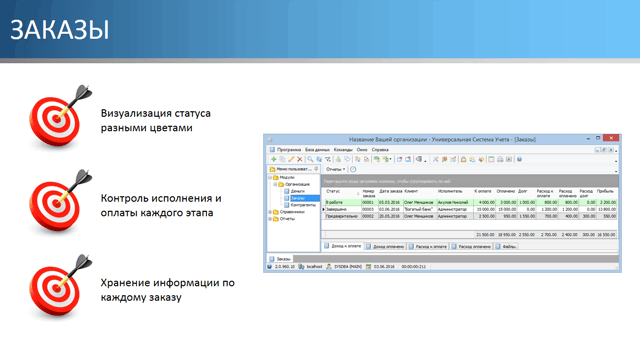The width and height of the screenshot is (640, 360).
Task: Click the padlock icon in the toolbar
Action: click(463, 160)
